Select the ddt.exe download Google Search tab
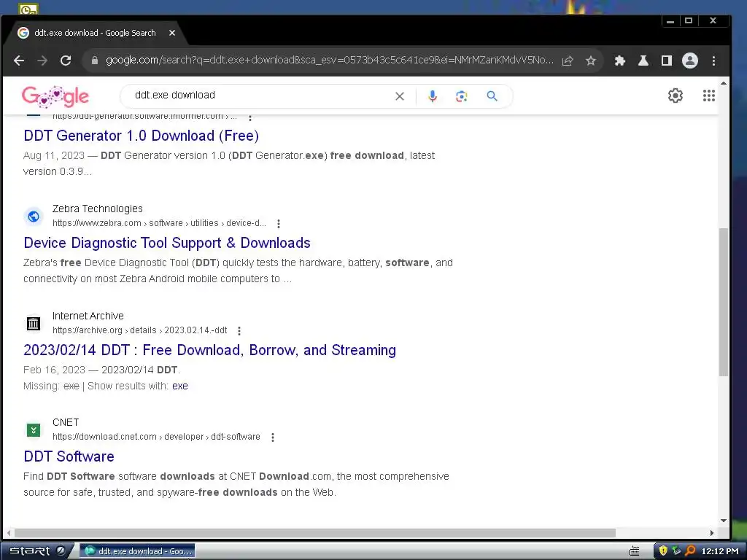This screenshot has height=560, width=747. [95, 33]
